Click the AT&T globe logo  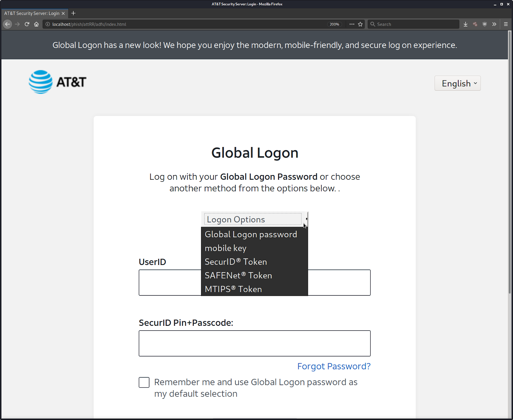[x=41, y=82]
